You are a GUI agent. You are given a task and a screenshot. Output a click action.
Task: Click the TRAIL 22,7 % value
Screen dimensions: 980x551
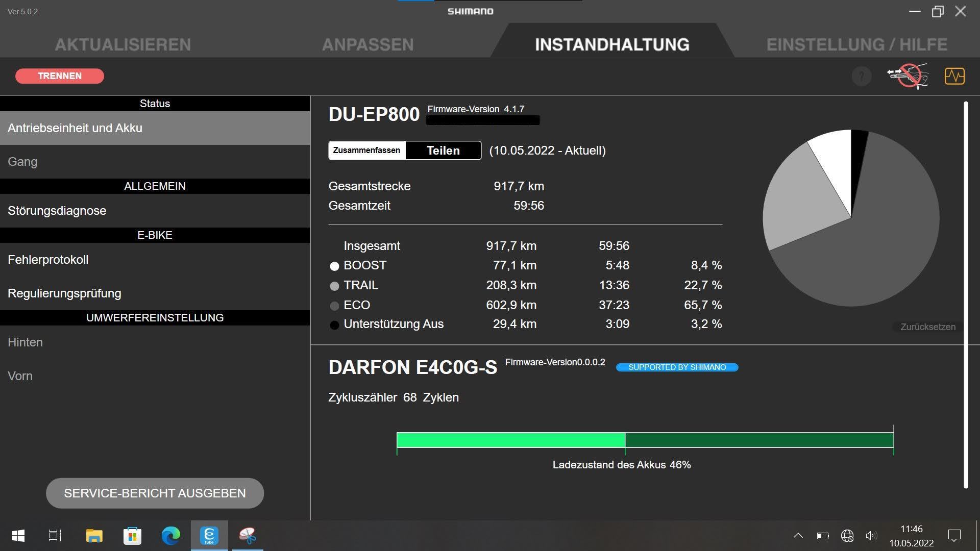tap(703, 285)
